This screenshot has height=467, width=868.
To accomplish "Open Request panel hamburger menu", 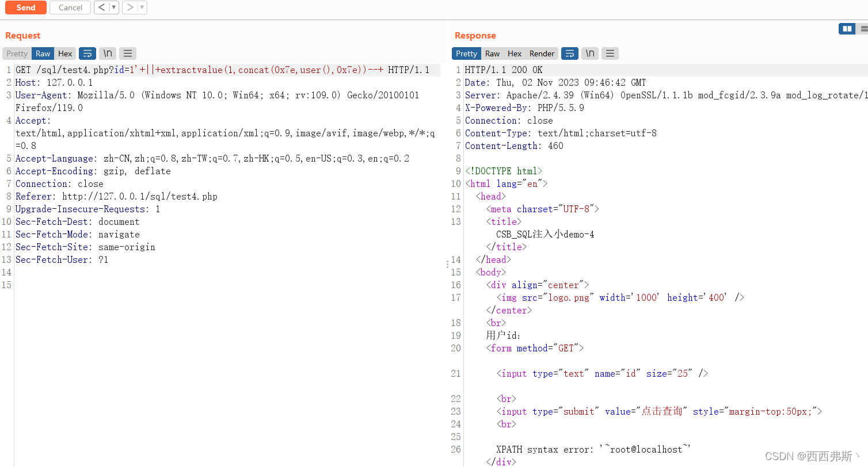I will click(x=128, y=53).
